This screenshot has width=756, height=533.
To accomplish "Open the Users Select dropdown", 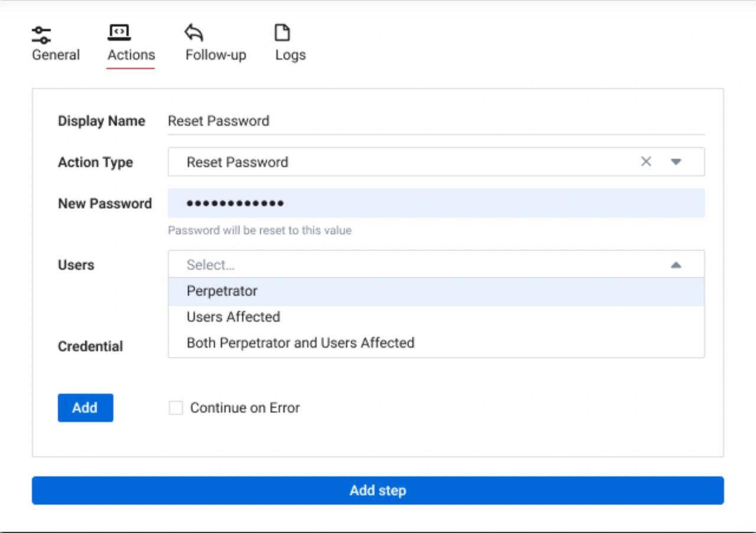I will [x=413, y=264].
